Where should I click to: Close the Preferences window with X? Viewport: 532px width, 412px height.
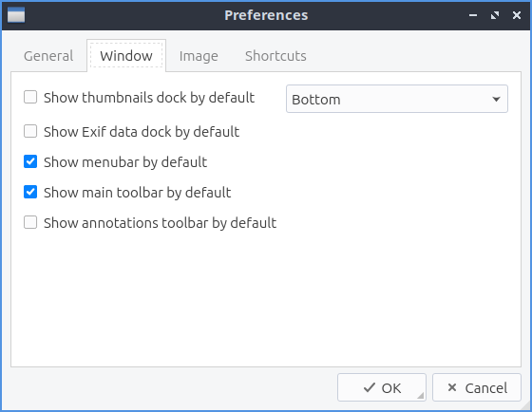(517, 15)
